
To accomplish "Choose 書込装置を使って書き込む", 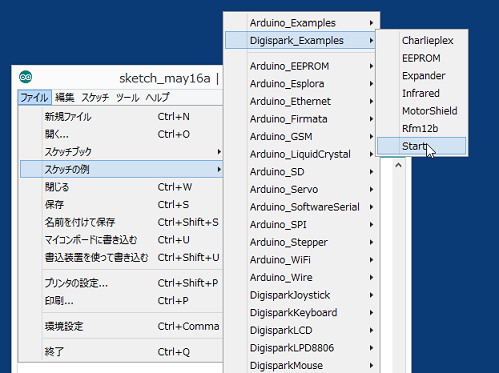I will [x=121, y=258].
